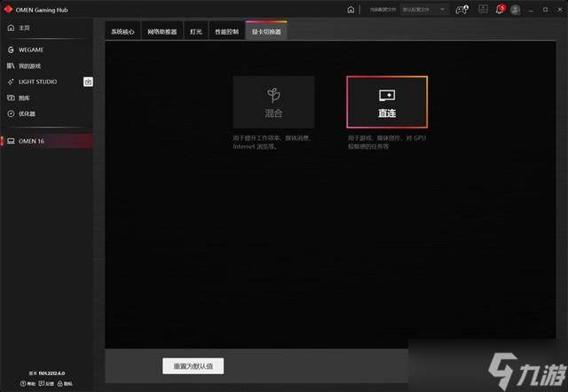Viewport: 568px width, 392px height.
Task: Switch to the 灯光 lighting tab
Action: (196, 32)
